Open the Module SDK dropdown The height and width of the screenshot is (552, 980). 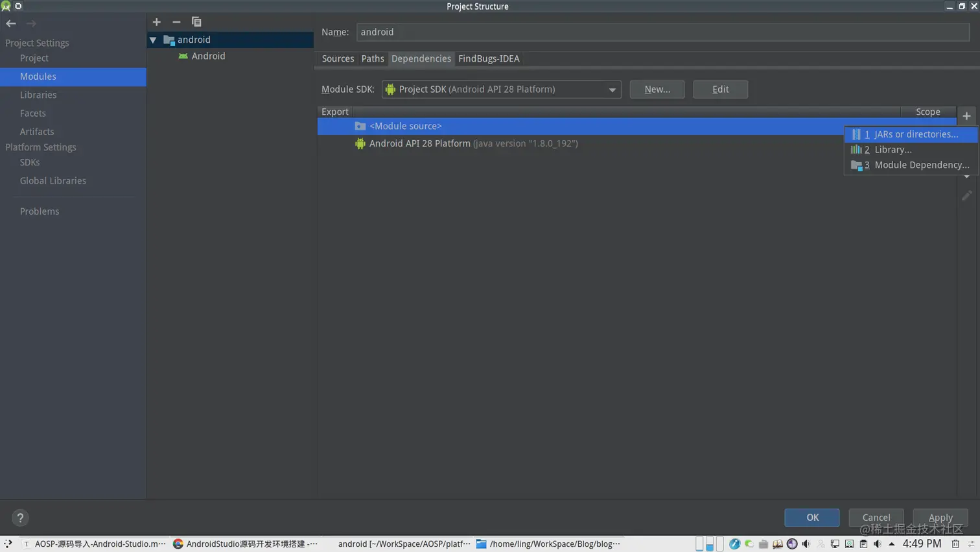(x=501, y=90)
